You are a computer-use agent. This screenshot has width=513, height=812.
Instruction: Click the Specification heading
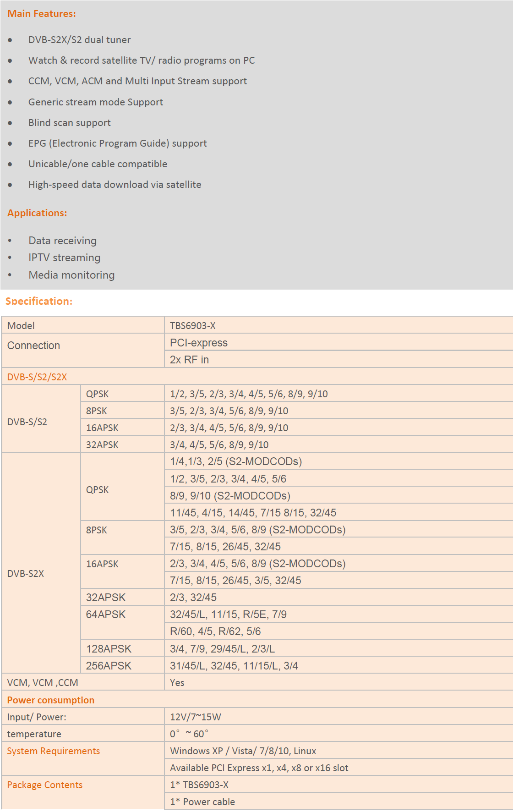pyautogui.click(x=39, y=301)
